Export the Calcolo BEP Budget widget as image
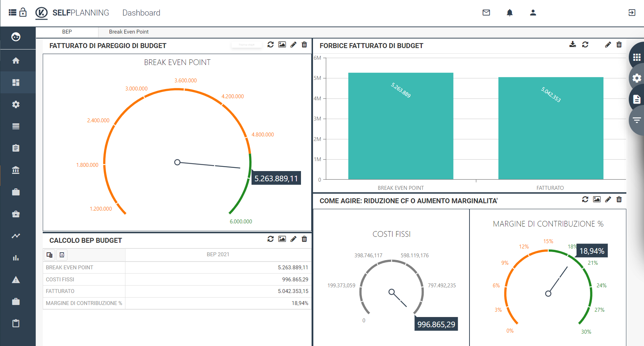Image resolution: width=644 pixels, height=346 pixels. 282,239
